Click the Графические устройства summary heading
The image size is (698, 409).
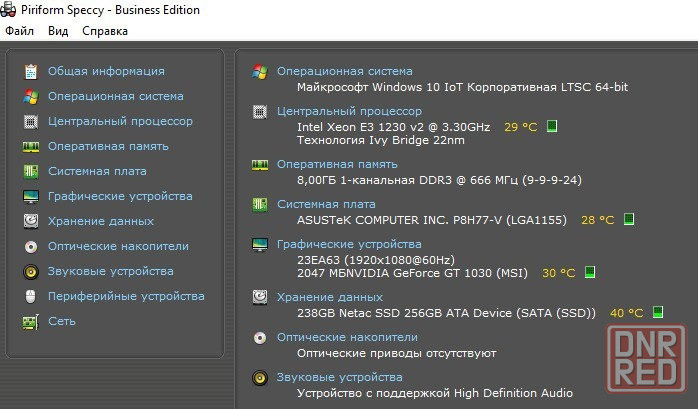point(349,244)
